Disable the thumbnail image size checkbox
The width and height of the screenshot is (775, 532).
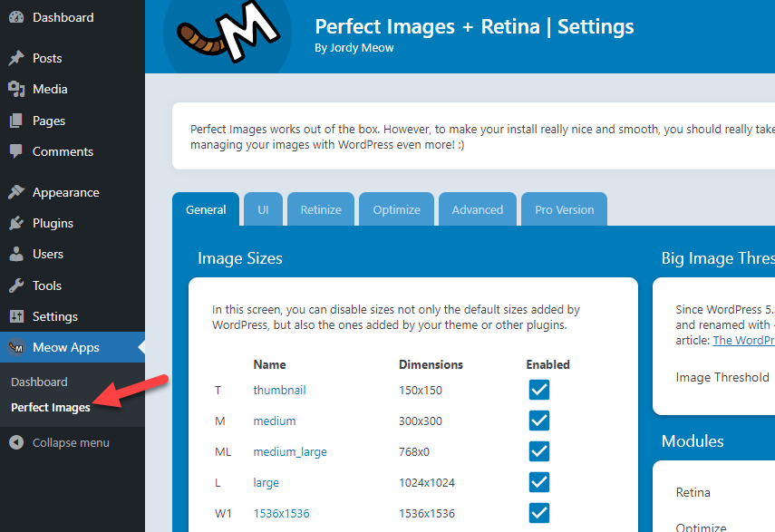click(538, 390)
